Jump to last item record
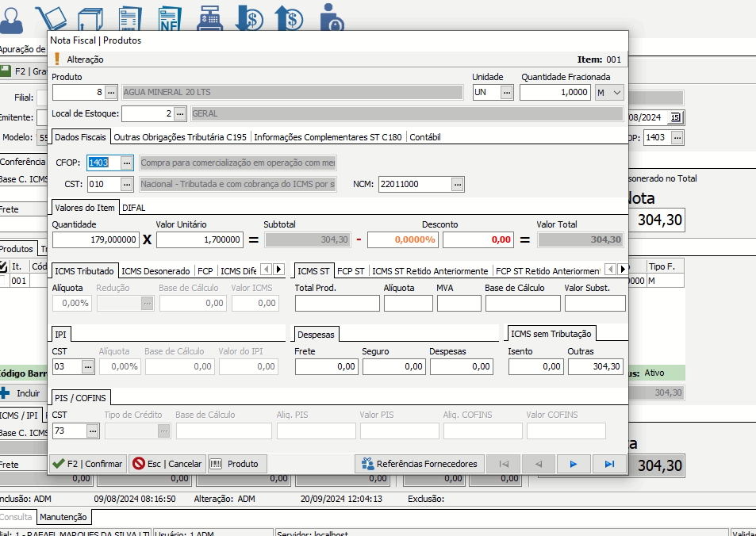Image resolution: width=756 pixels, height=536 pixels. click(x=609, y=464)
